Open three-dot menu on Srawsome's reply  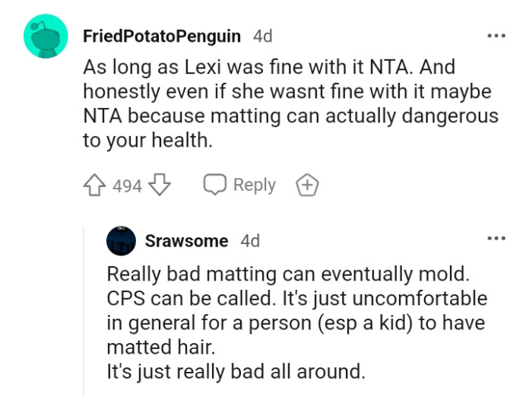496,239
